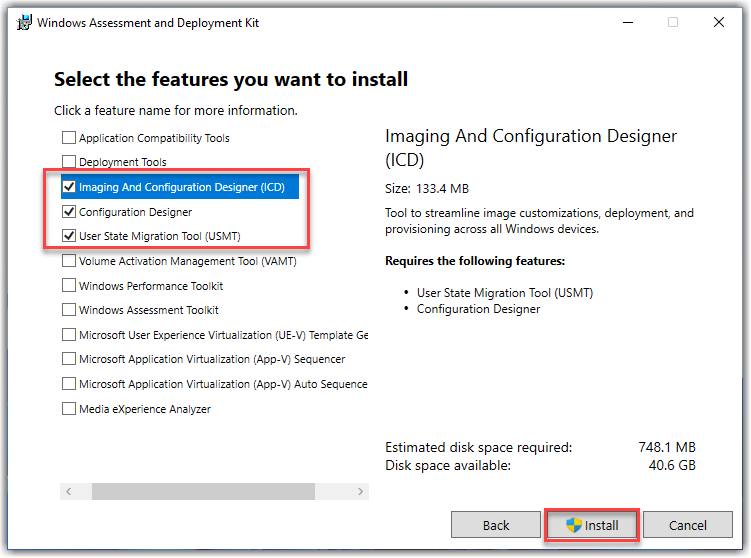The width and height of the screenshot is (751, 558).
Task: Select Volume Activation Management Tool (VAMT) name
Action: [x=188, y=261]
